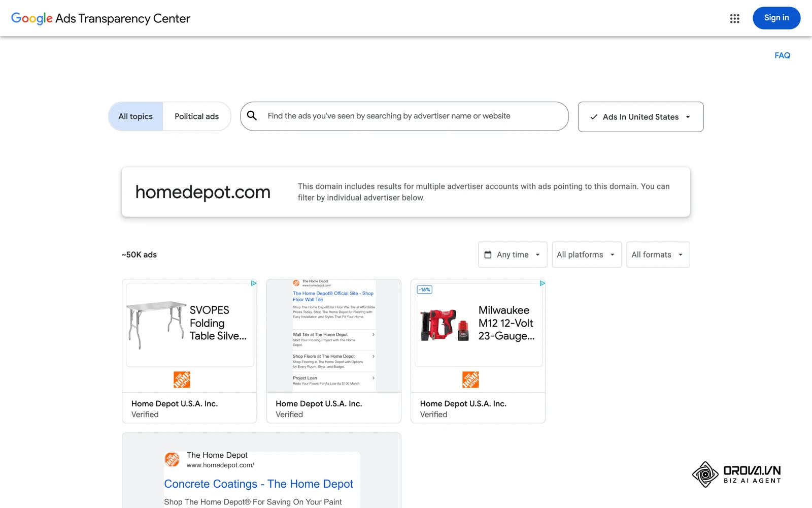812x508 pixels.
Task: Click Home Depot logo under Milwaukee ad
Action: tap(470, 379)
